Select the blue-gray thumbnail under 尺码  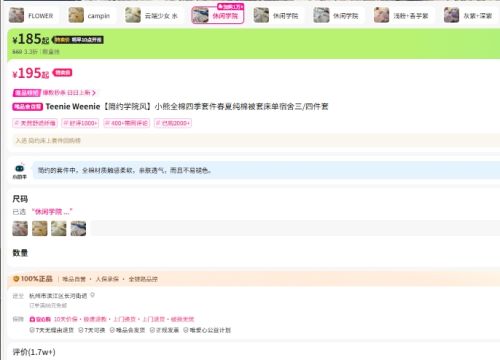pyautogui.click(x=78, y=228)
